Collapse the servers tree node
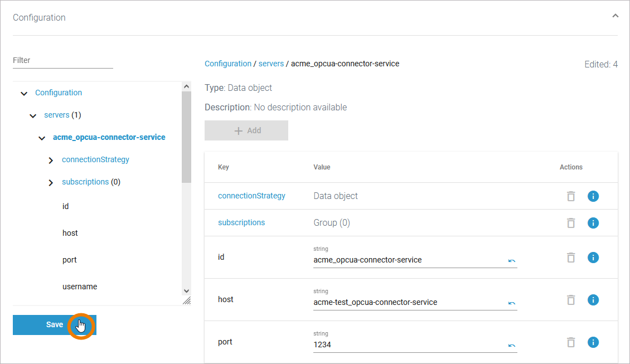The width and height of the screenshot is (630, 364). 33,116
